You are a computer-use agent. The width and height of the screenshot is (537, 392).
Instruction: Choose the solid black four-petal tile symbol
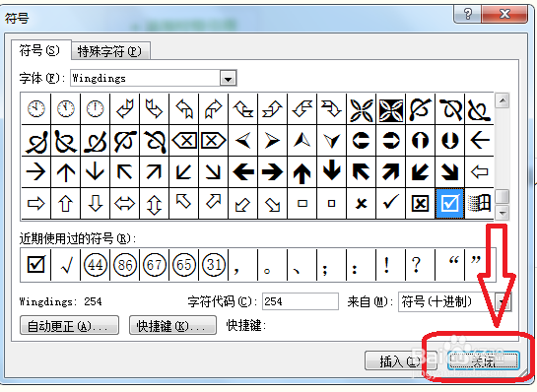pyautogui.click(x=391, y=110)
